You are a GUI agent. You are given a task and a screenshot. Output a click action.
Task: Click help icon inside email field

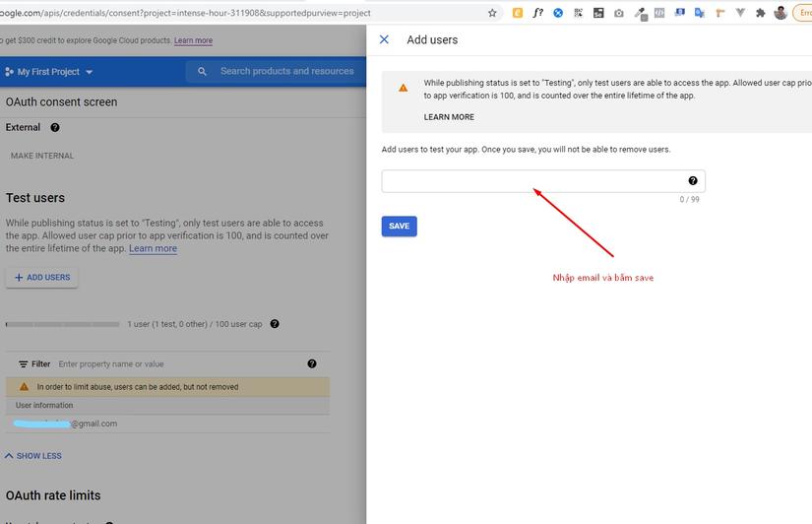pyautogui.click(x=693, y=180)
